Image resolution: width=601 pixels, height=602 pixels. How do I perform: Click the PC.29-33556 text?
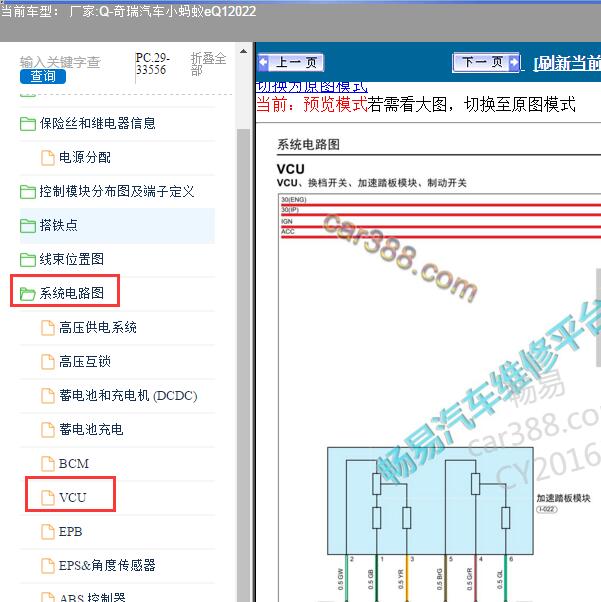pyautogui.click(x=152, y=64)
